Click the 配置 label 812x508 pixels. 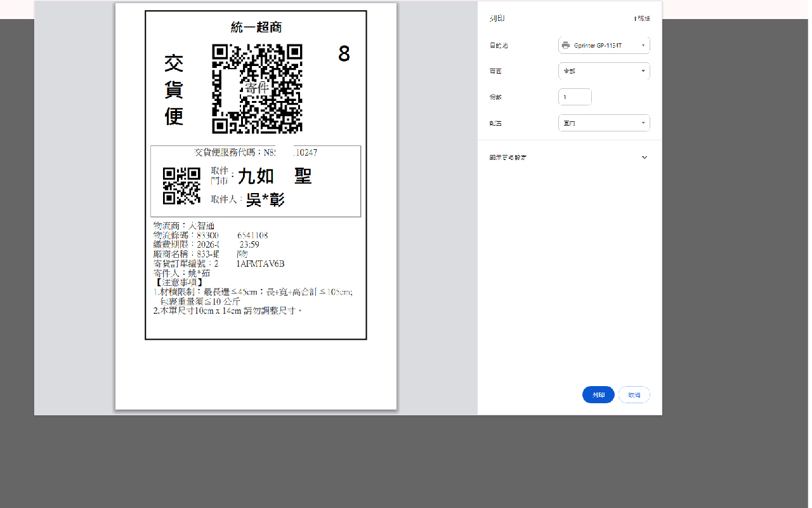(495, 123)
